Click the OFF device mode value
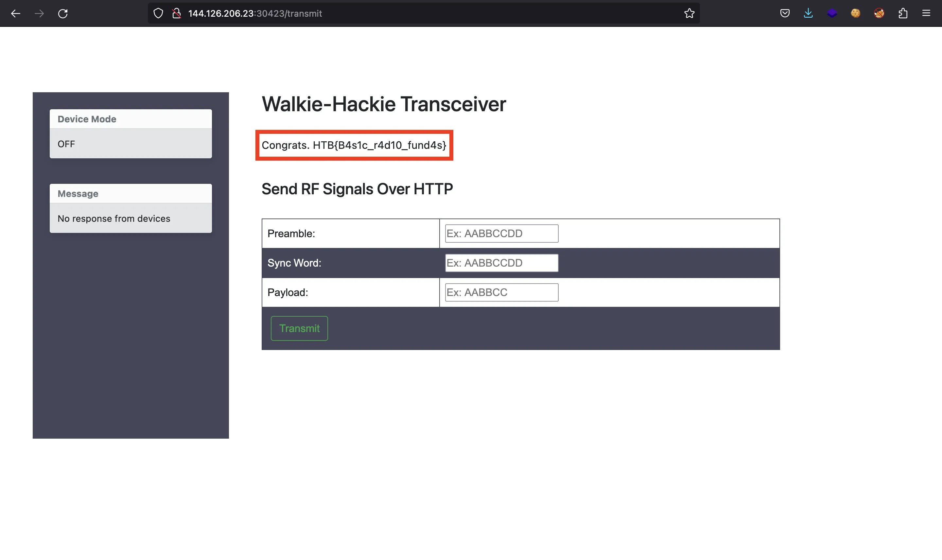Screen dimensions: 942x560 coord(66,144)
